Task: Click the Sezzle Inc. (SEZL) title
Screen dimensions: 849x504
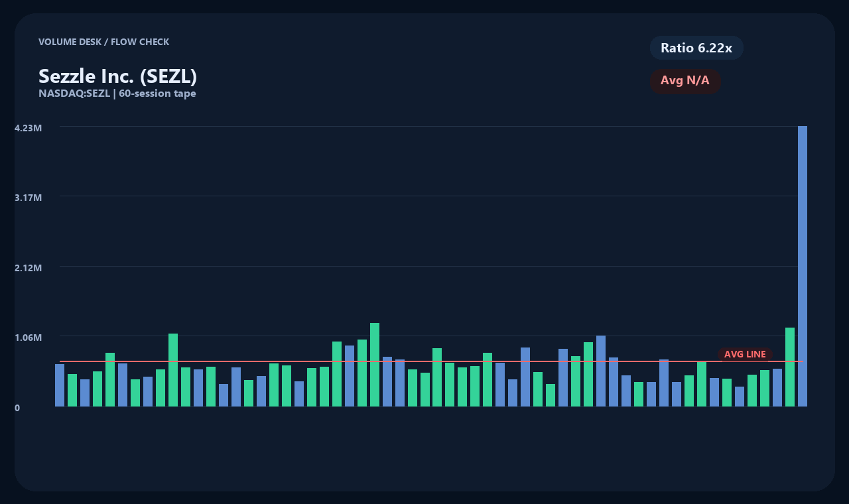Action: [117, 76]
